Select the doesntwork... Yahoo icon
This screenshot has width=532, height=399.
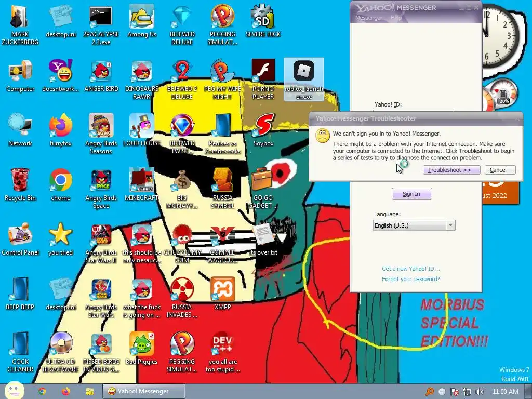click(x=60, y=76)
